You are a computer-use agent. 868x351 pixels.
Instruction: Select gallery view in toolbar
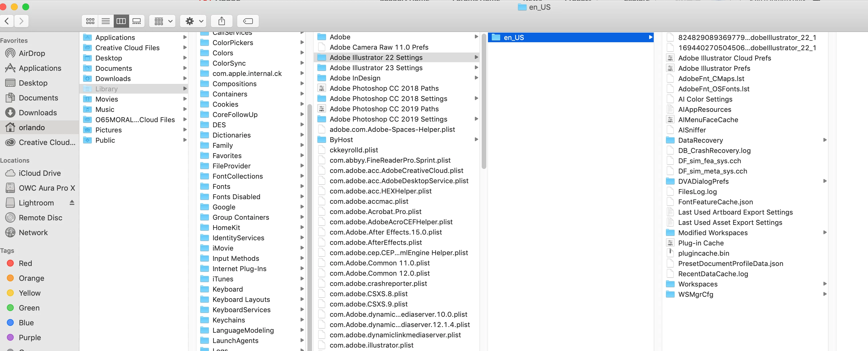point(137,21)
